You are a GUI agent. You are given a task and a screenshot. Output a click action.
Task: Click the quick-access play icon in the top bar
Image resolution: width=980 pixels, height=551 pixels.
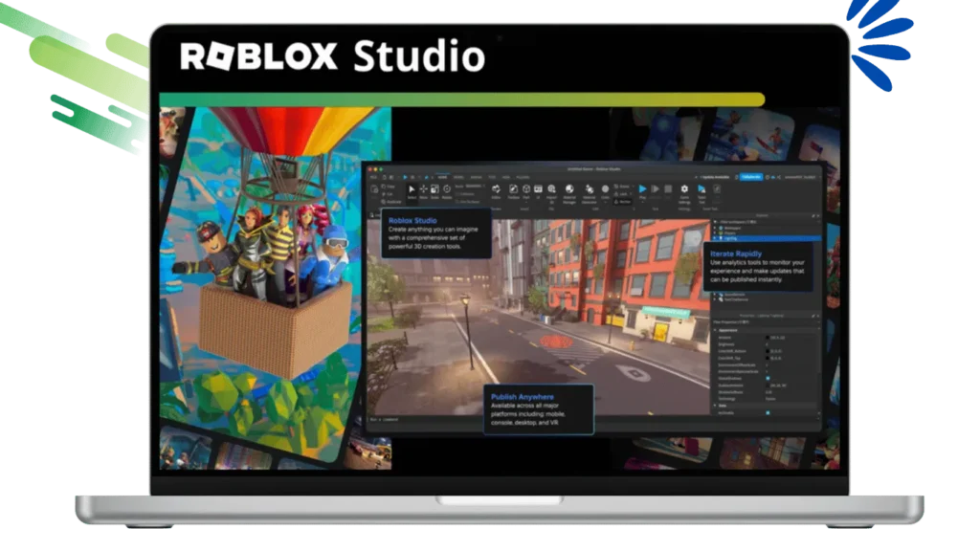(405, 177)
